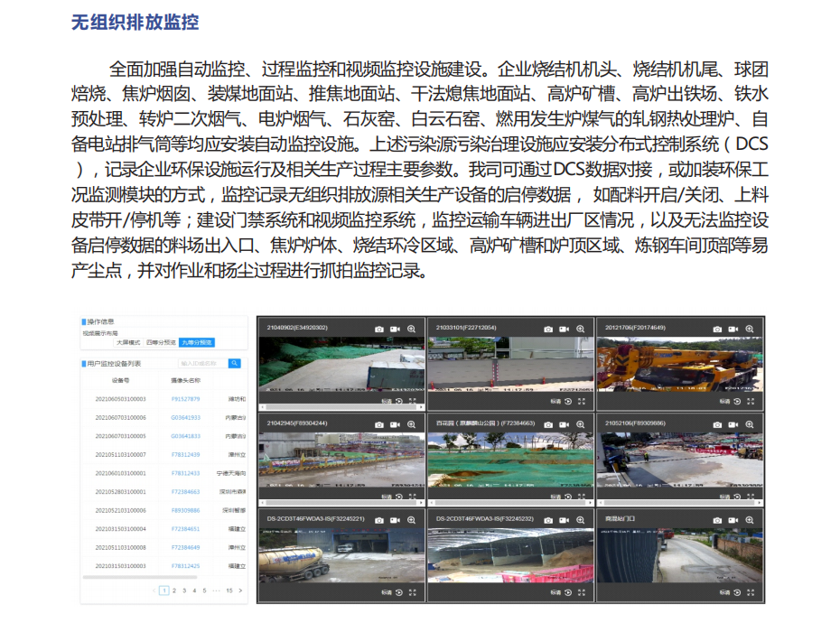Screen dimensions: 840x632
Task: Zoom in on last bottom-row camera feed
Action: click(x=750, y=520)
